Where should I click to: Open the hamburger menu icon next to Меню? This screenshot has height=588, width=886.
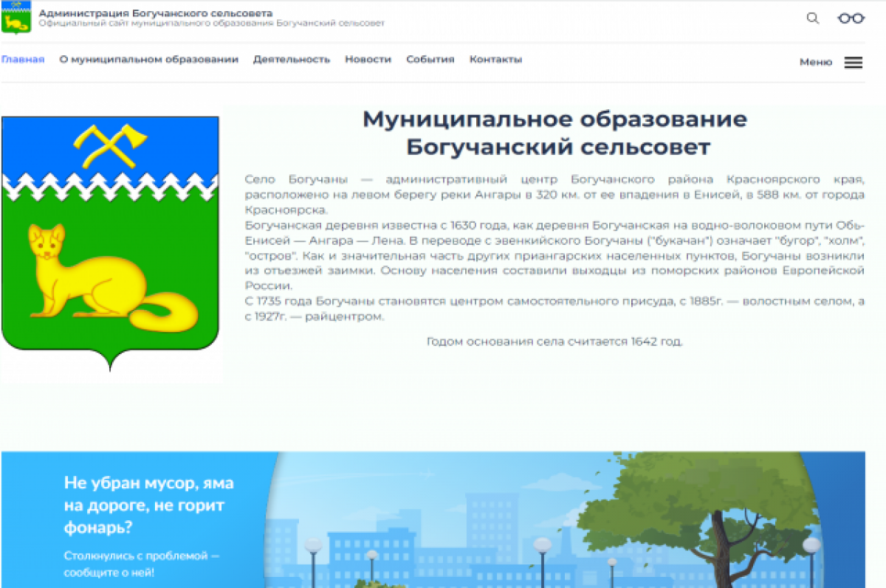click(853, 63)
